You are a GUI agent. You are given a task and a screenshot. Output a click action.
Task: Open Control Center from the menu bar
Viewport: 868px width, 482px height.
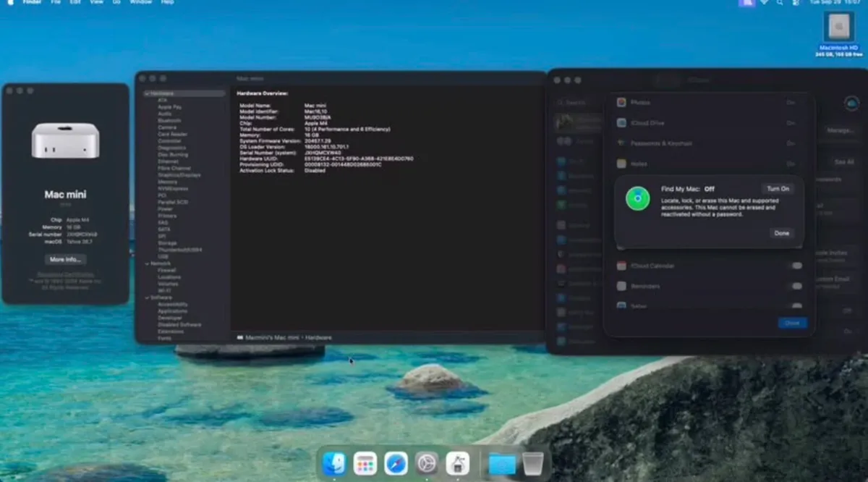point(796,3)
